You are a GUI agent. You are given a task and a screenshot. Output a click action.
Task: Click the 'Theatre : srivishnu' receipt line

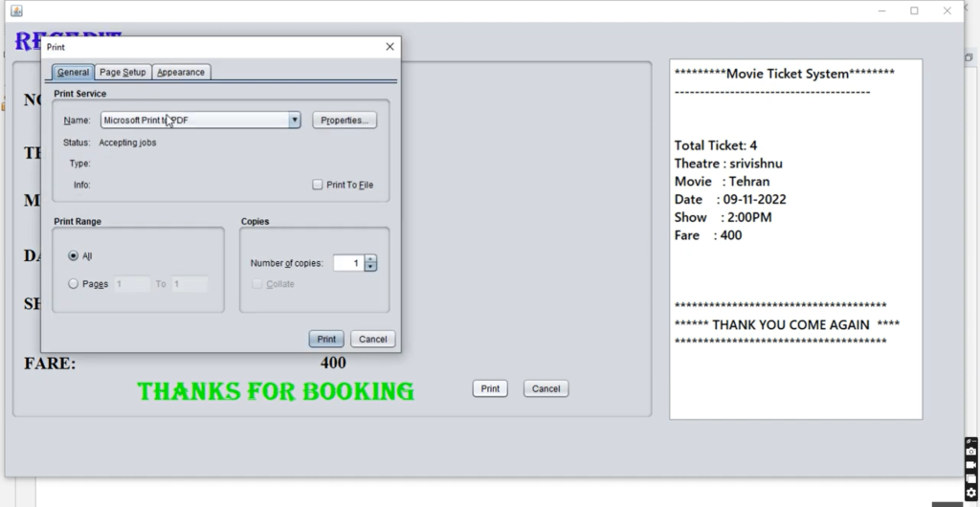click(728, 164)
